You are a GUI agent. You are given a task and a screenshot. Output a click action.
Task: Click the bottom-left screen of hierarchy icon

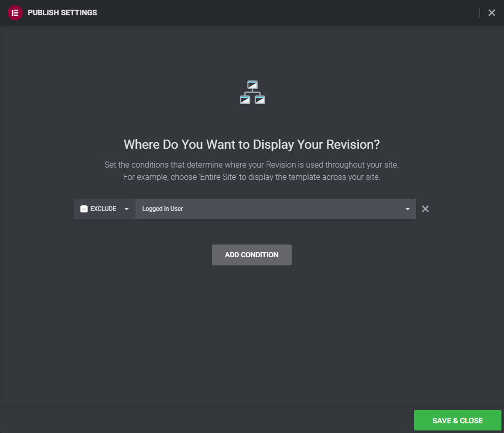245,100
